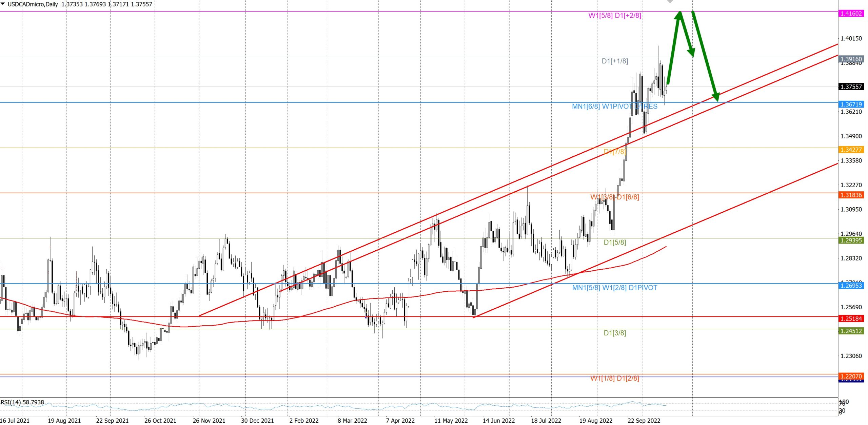Image resolution: width=868 pixels, height=425 pixels.
Task: Click the 11 May 2022 date label
Action: 451,421
